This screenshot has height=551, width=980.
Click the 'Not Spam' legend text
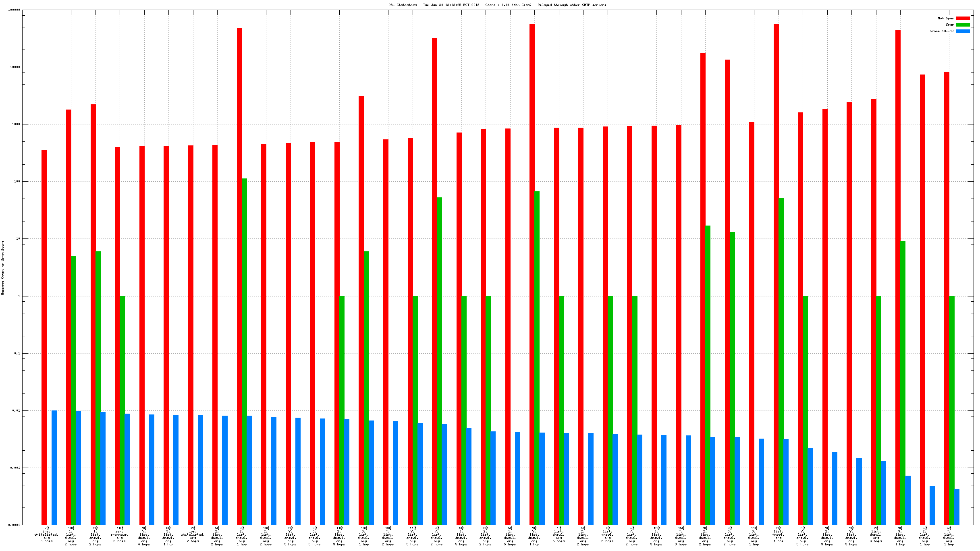(x=946, y=18)
